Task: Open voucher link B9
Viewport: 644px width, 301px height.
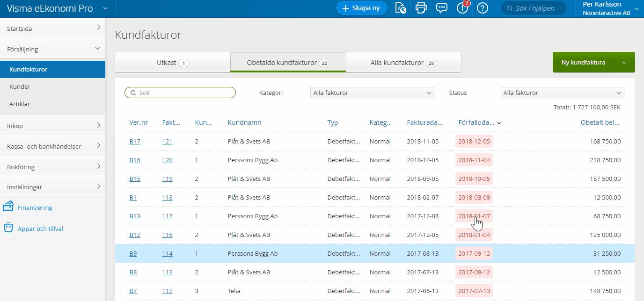Action: click(133, 253)
